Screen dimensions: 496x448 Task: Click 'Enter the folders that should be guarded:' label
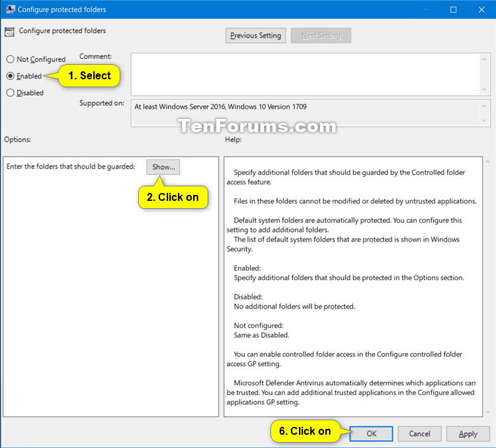point(71,167)
